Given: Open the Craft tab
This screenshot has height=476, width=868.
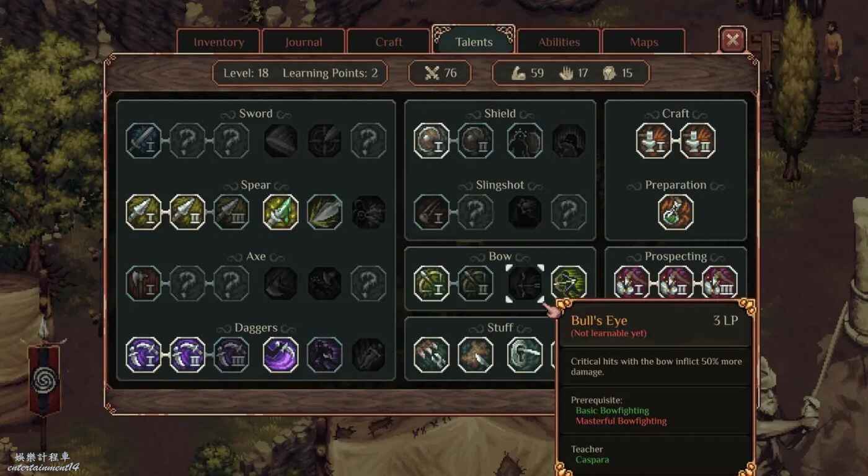Looking at the screenshot, I should 389,42.
